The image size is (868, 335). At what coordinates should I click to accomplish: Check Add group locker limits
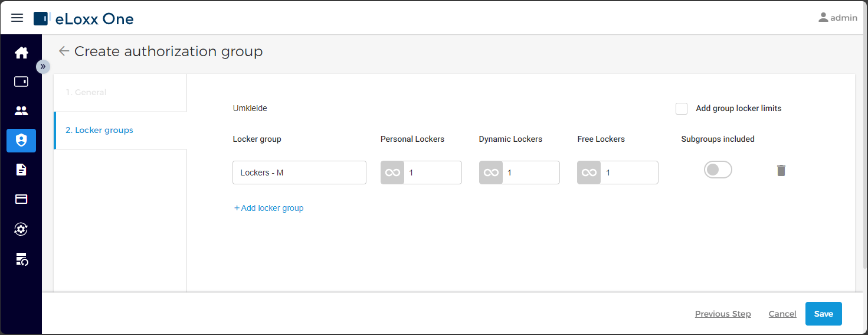point(682,109)
